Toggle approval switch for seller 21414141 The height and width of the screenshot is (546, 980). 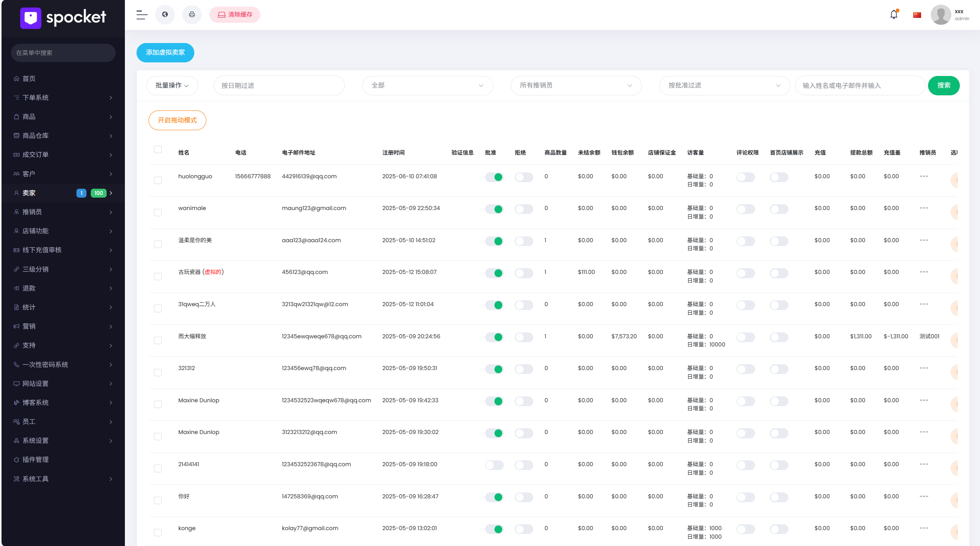click(x=494, y=465)
